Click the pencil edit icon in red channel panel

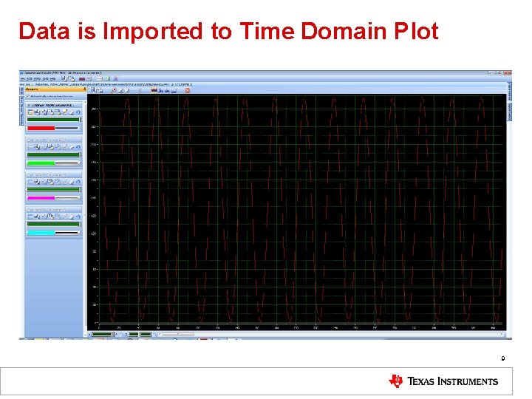65,112
